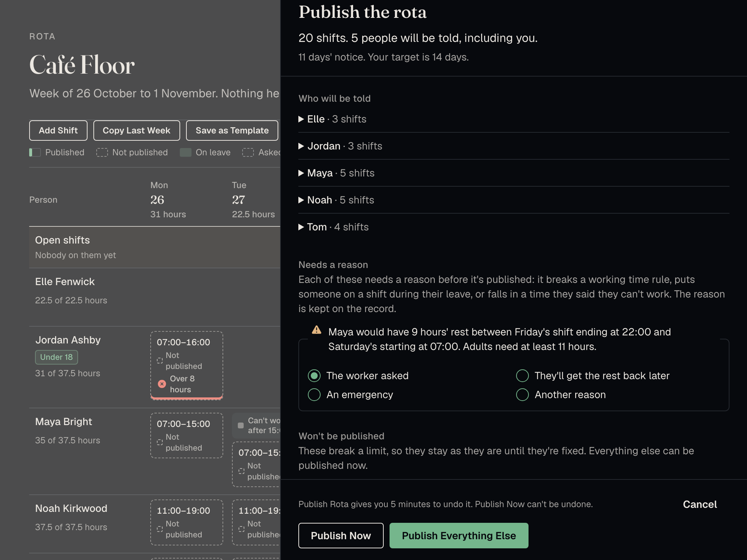
Task: Click the Open shifts row
Action: 155,248
